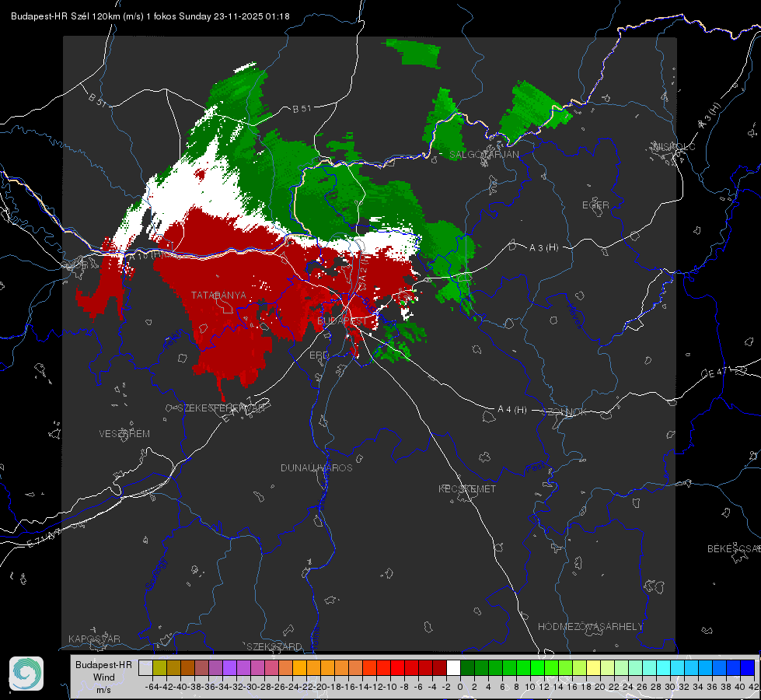Click the KECSKEMET city label
This screenshot has height=700, width=761.
pos(467,489)
